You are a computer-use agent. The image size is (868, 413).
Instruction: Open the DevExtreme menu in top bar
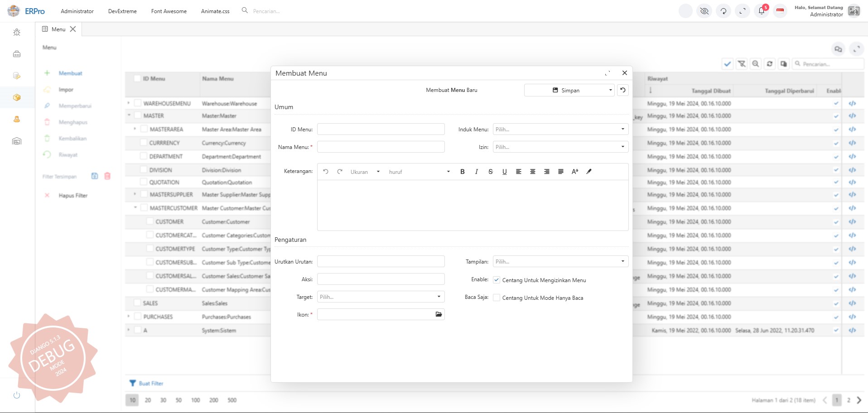click(122, 11)
